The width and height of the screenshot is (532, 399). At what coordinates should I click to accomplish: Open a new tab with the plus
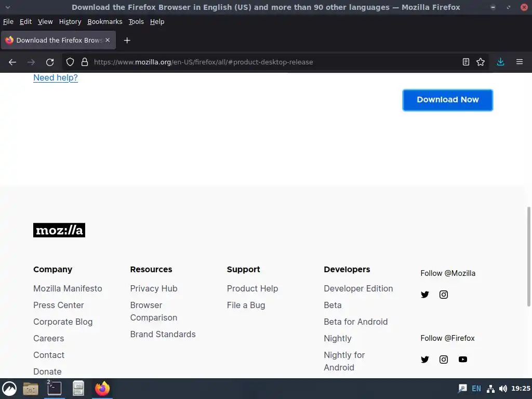coord(127,41)
